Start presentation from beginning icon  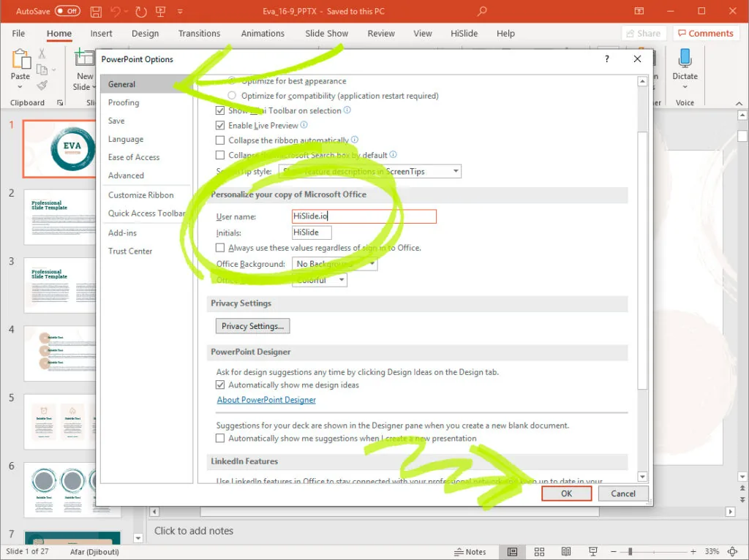(160, 12)
